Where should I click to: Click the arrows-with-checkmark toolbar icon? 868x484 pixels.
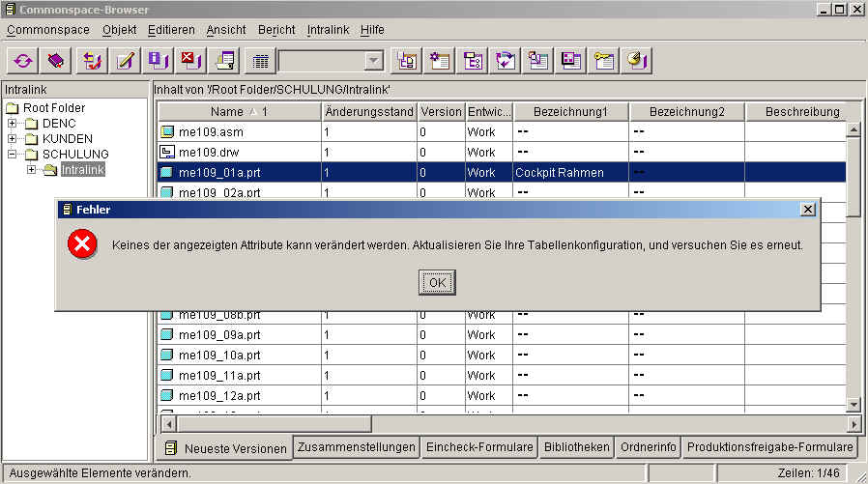pos(93,61)
